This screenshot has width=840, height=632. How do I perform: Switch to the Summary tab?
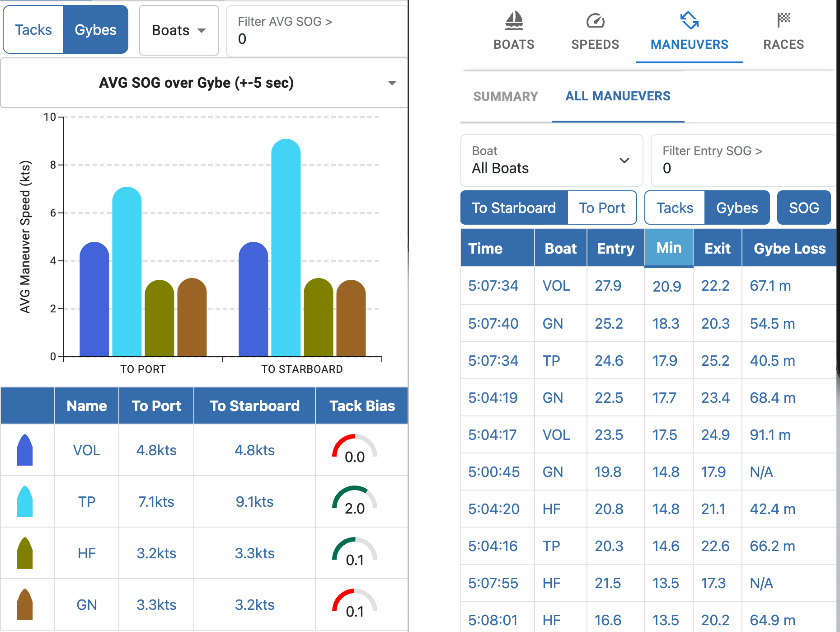pyautogui.click(x=506, y=96)
